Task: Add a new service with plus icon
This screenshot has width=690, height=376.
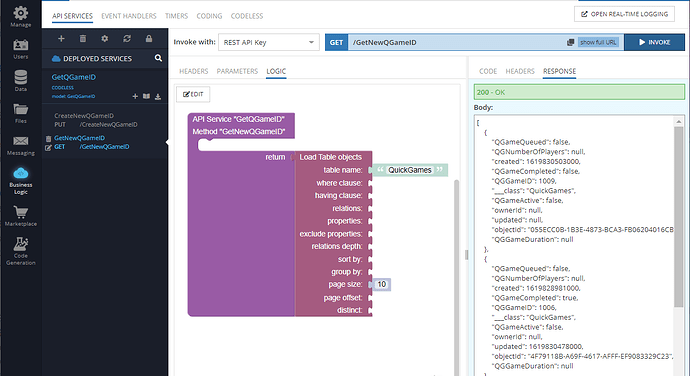Action: [x=61, y=39]
